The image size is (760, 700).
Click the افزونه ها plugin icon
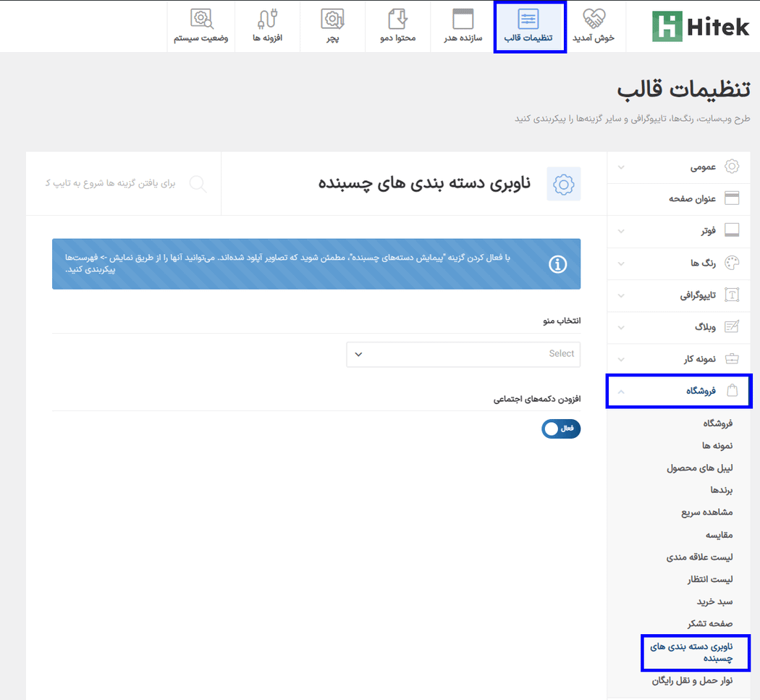(267, 20)
